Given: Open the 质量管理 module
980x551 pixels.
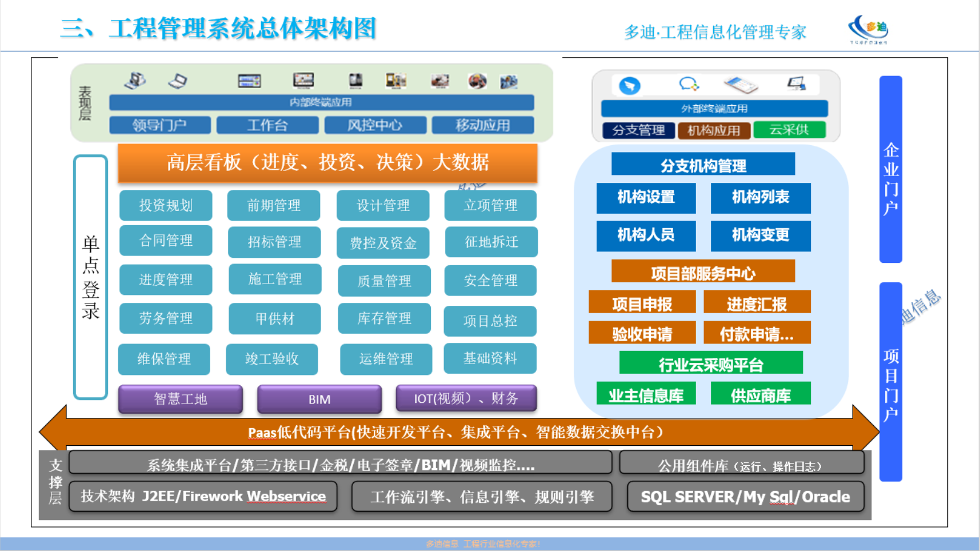Looking at the screenshot, I should pyautogui.click(x=384, y=281).
